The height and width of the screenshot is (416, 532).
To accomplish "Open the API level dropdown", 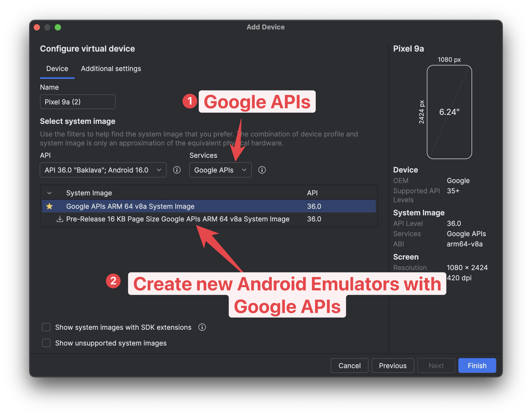I will click(103, 170).
